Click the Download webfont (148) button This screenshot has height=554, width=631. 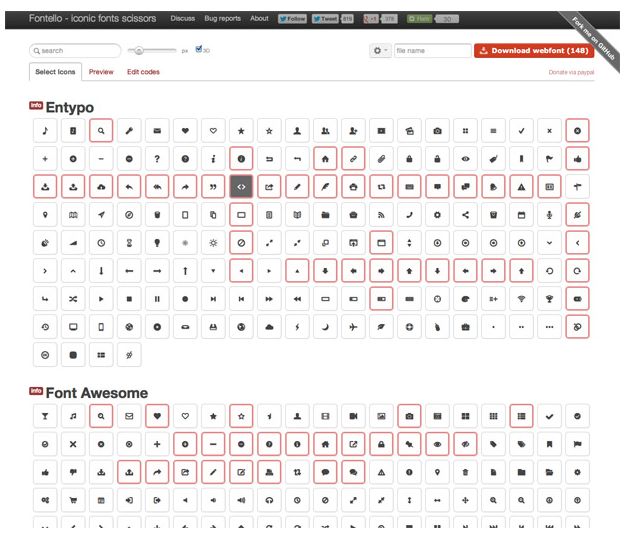pyautogui.click(x=534, y=51)
